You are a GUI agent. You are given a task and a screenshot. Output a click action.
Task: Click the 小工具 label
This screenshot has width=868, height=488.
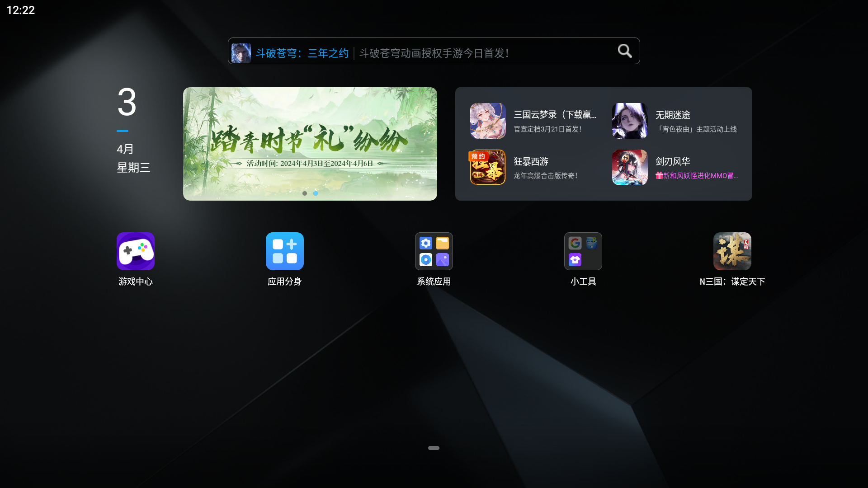tap(583, 282)
